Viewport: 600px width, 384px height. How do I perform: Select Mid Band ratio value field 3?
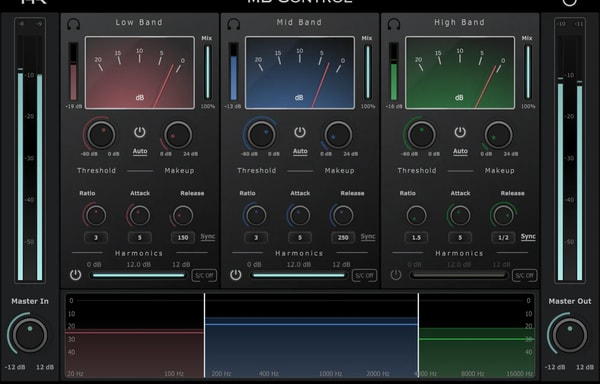256,238
